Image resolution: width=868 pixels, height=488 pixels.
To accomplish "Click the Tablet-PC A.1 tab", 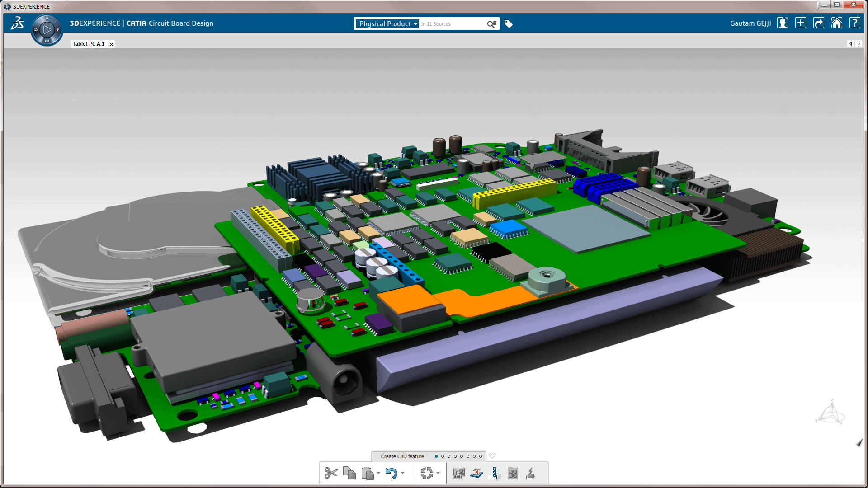I will 90,43.
